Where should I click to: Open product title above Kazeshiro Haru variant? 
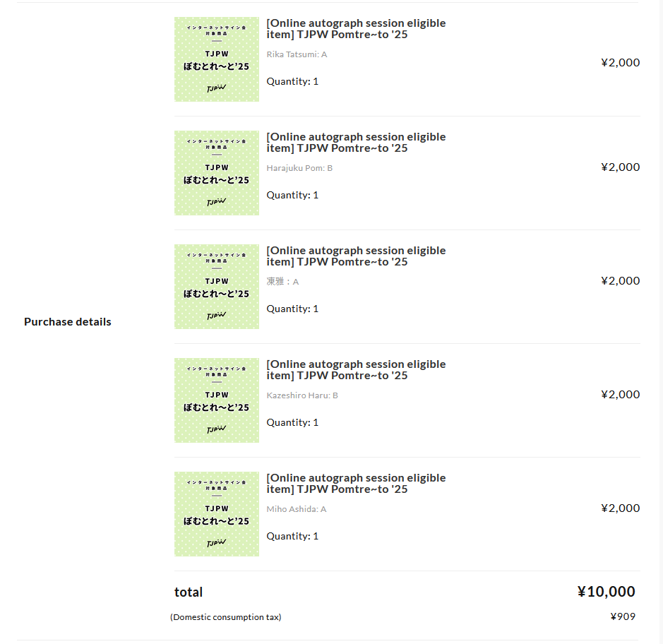356,370
